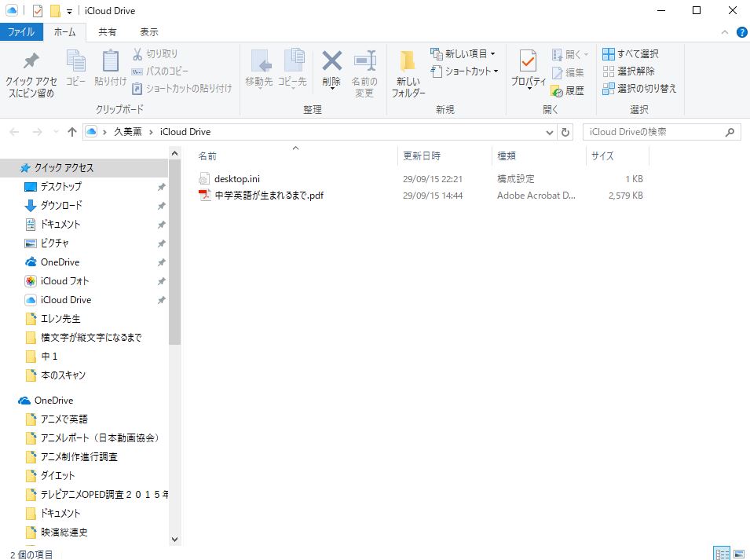
Task: Open the Move to (移動先) menu
Action: [x=259, y=69]
